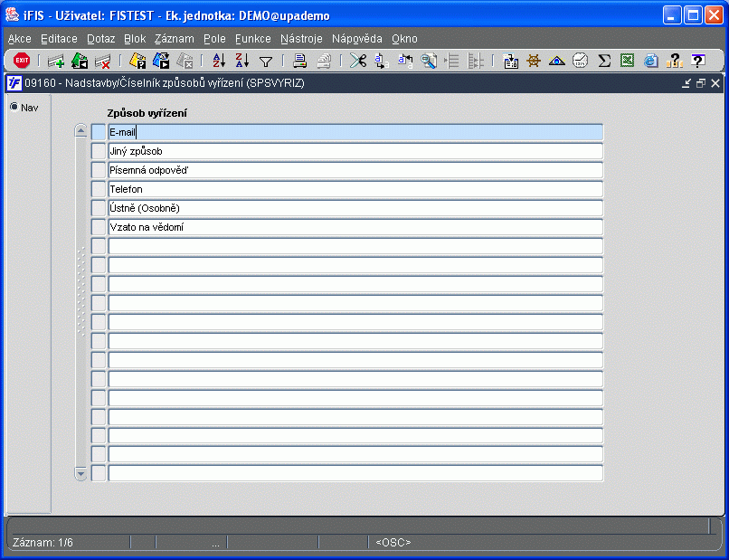The height and width of the screenshot is (560, 729).
Task: Click the selector box beside Ústně (Osobně)
Action: pos(99,208)
